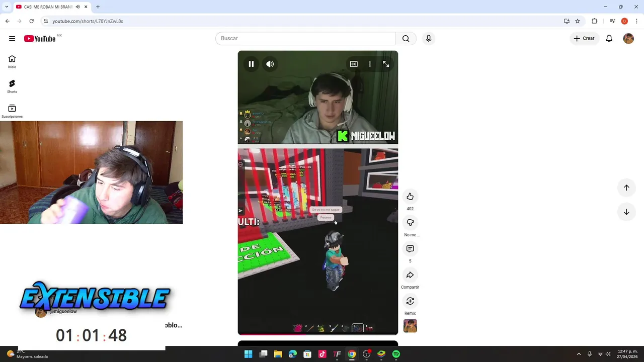Open the system volume tray icon
Viewport: 644px width, 362px height.
point(608,354)
